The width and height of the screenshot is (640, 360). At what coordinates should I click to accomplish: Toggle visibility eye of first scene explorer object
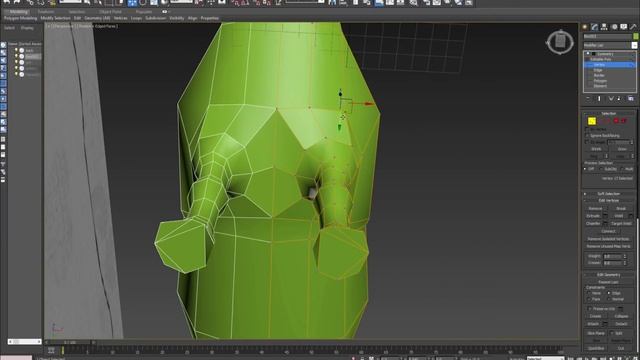point(16,50)
